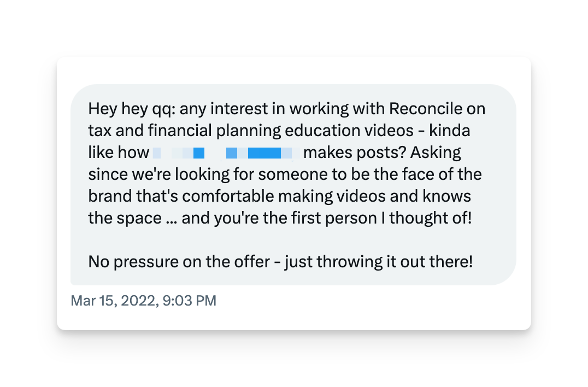Click the words "education videos"

point(349,131)
